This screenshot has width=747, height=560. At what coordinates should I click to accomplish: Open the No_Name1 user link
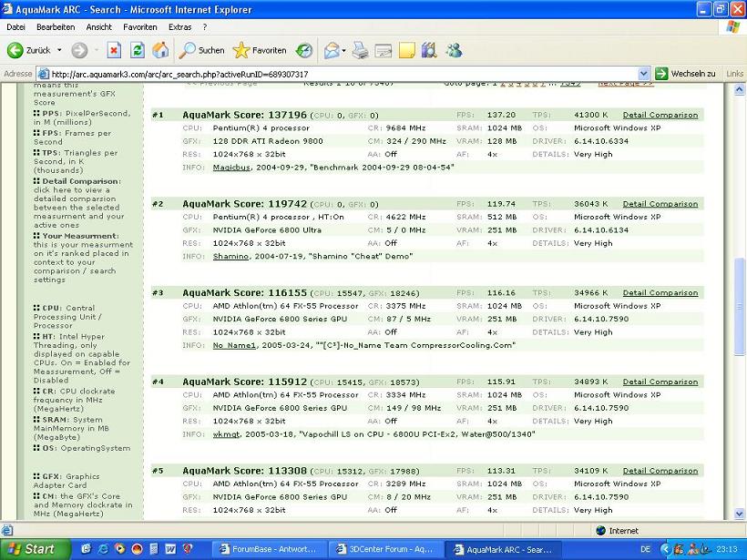click(x=234, y=345)
